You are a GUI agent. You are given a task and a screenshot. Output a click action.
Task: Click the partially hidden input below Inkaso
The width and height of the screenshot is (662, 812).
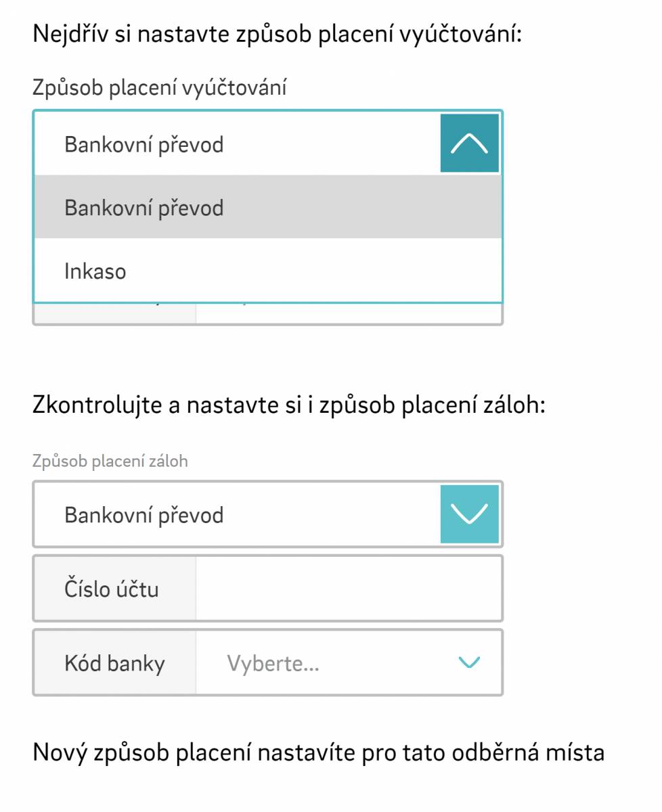tap(349, 313)
